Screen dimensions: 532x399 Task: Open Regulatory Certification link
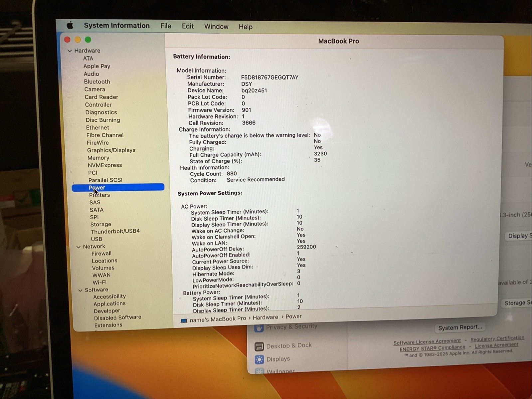point(497,339)
